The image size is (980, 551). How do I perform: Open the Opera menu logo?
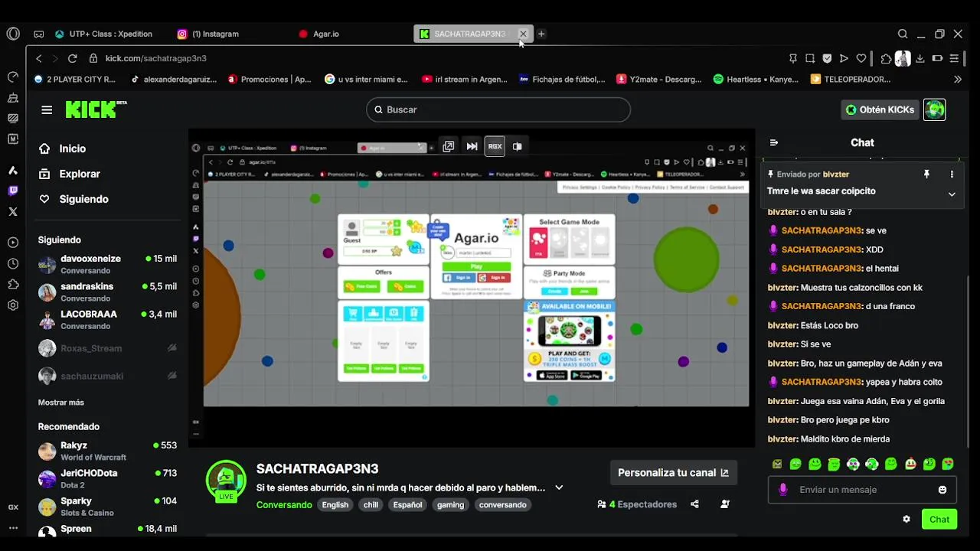pyautogui.click(x=13, y=34)
